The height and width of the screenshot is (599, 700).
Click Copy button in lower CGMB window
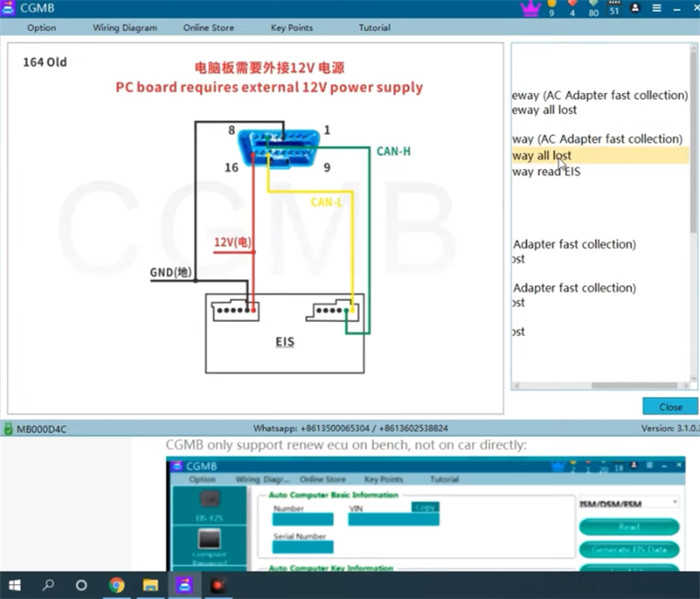pos(425,507)
